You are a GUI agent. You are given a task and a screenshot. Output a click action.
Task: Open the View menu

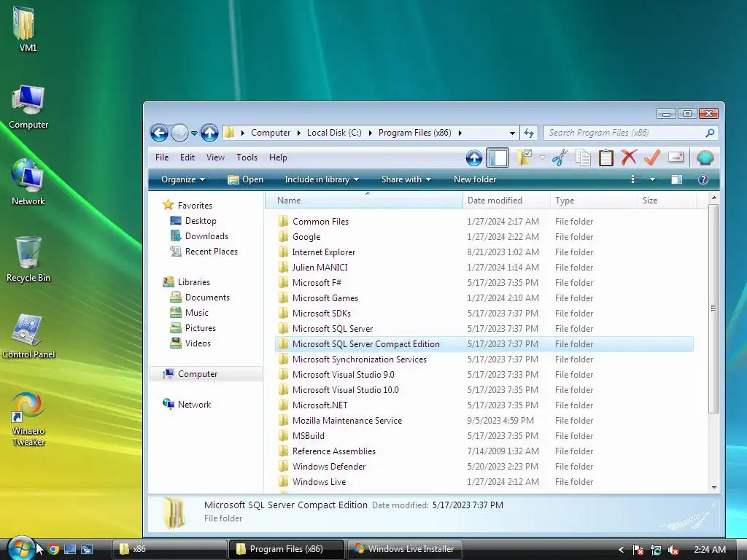tap(215, 157)
